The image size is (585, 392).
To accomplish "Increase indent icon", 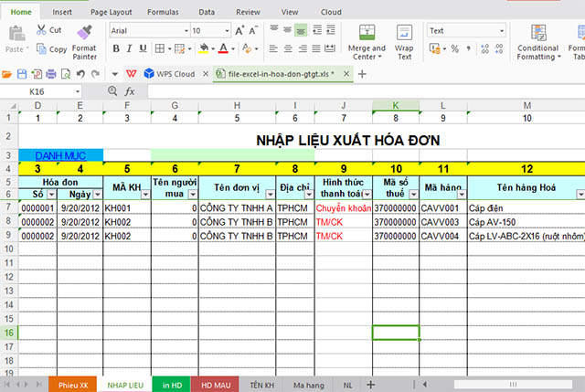I will point(331,30).
